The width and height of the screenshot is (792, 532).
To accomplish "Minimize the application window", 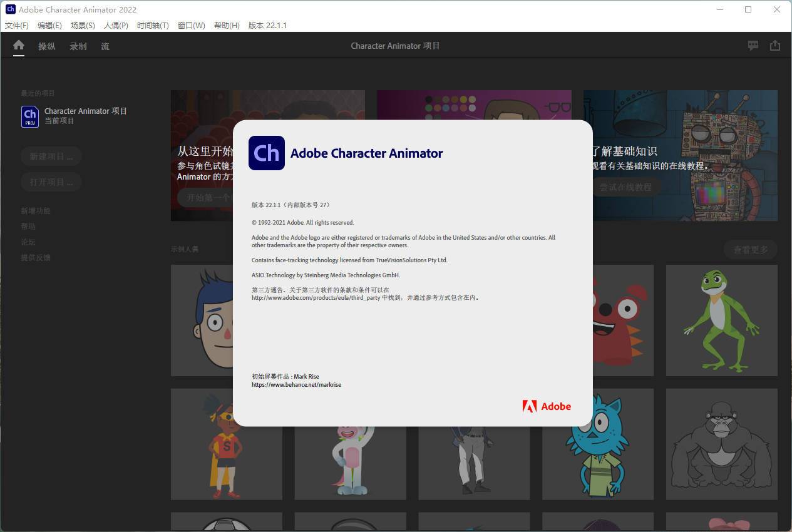I will (x=719, y=9).
